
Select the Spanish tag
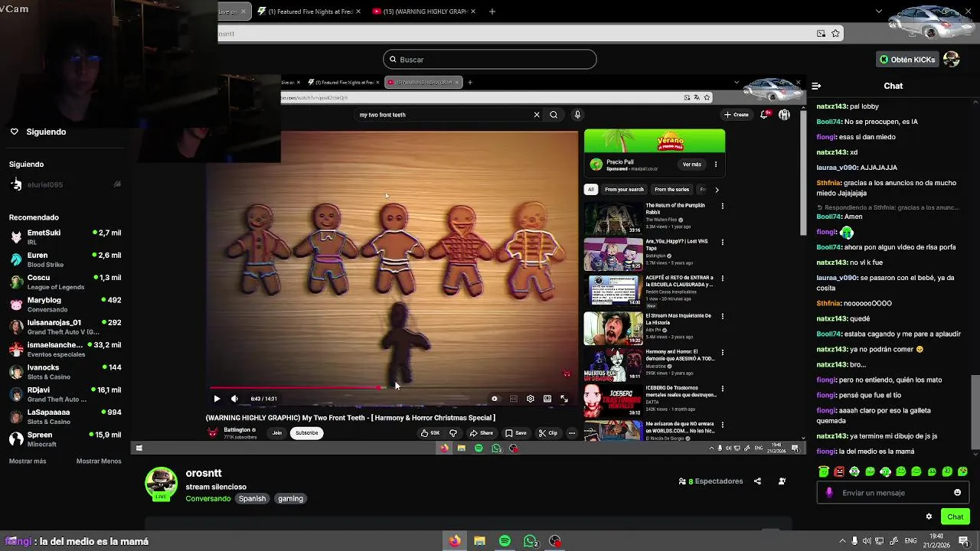point(252,499)
